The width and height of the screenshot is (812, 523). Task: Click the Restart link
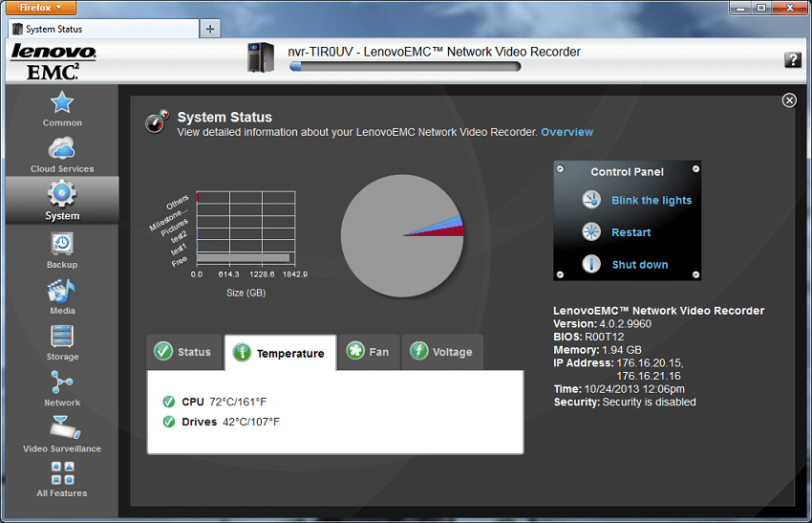coord(630,232)
